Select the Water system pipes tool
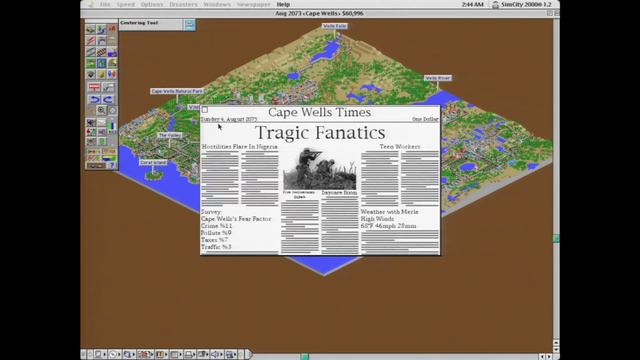Image resolution: width=640 pixels, height=360 pixels. click(101, 40)
